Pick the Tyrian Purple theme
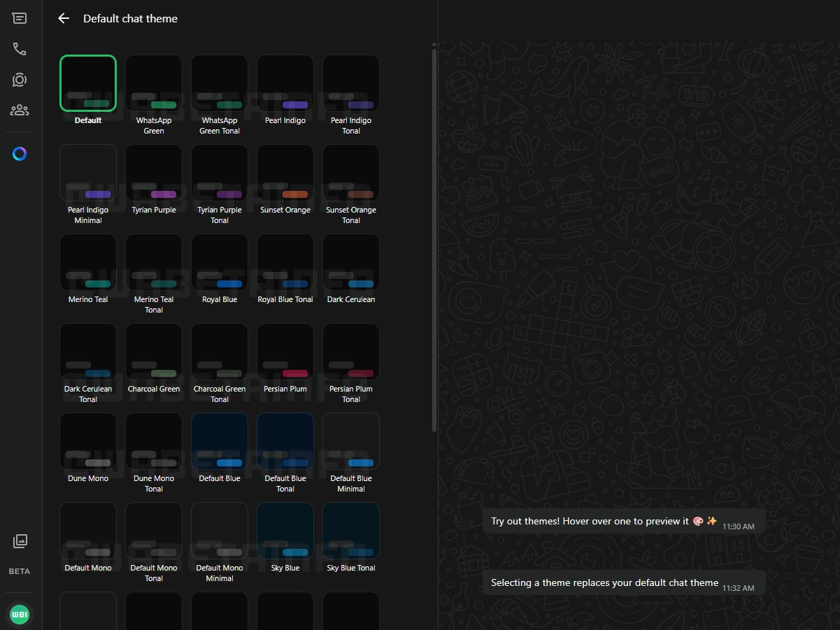840x630 pixels. click(x=154, y=173)
